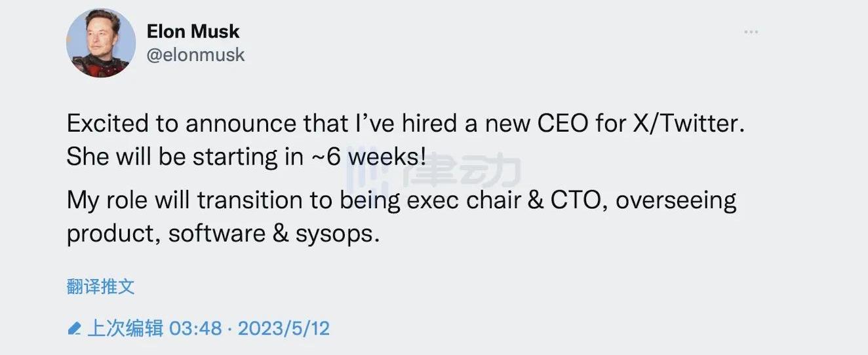Open the Elon Musk display name link

tap(193, 31)
